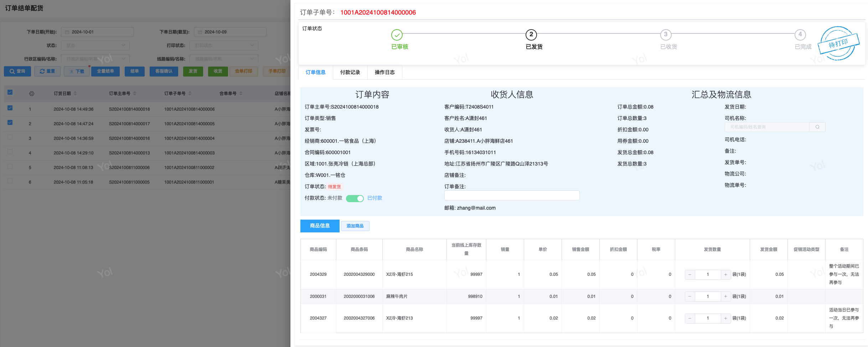
Task: Click the plus stepper for 麻辣牛肉片
Action: click(725, 296)
